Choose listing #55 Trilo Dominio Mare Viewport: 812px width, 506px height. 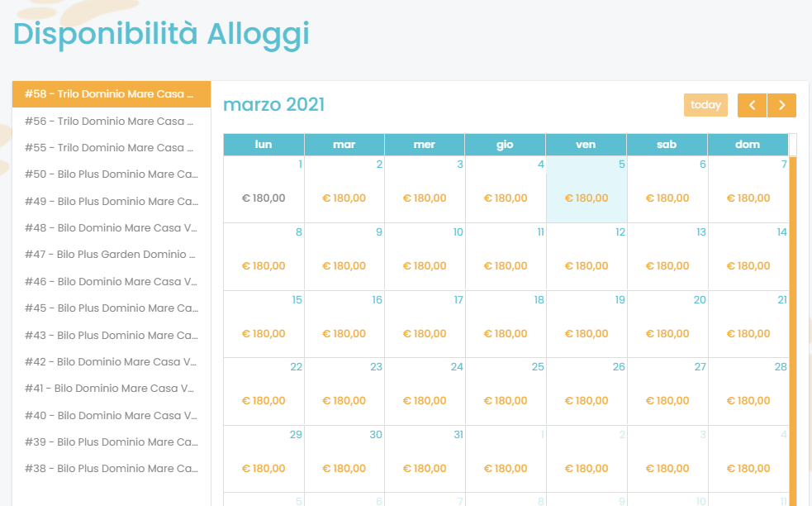click(111, 148)
